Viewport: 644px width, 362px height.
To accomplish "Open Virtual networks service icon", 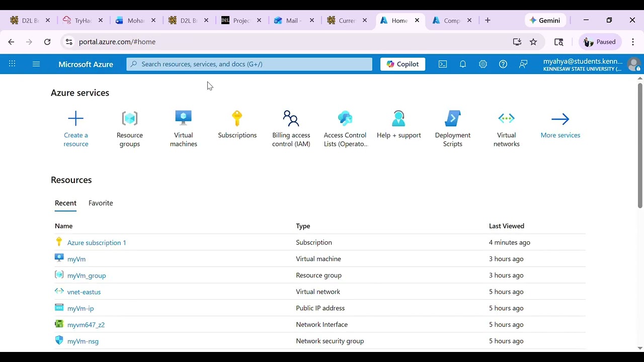I will coord(507,119).
